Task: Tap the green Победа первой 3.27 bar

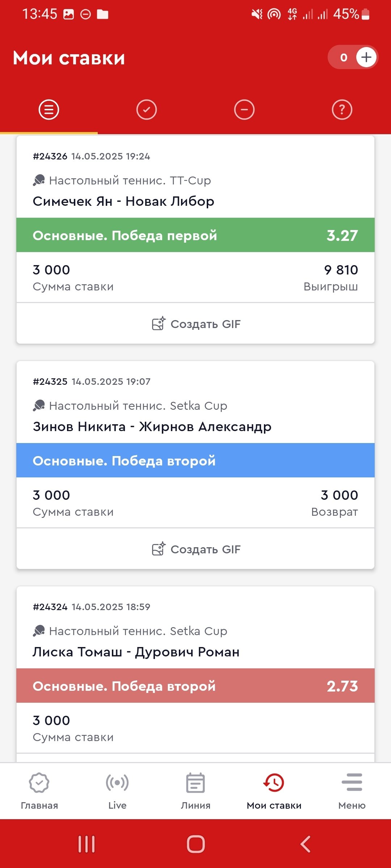Action: (x=195, y=235)
